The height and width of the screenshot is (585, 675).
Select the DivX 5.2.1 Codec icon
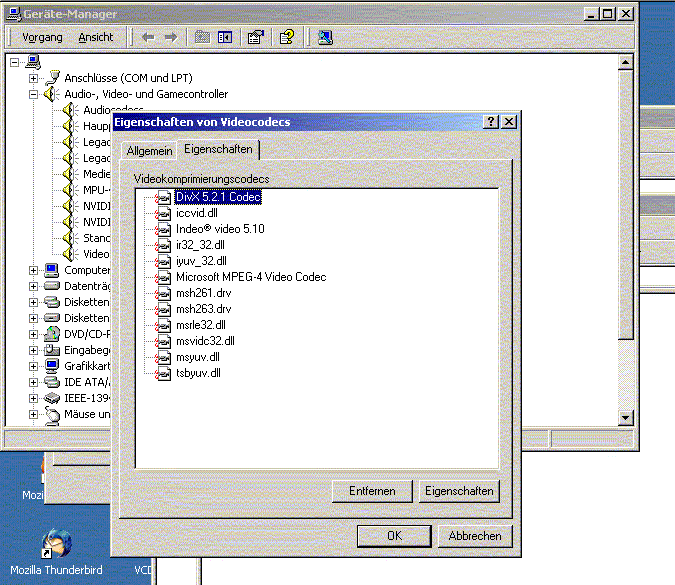163,198
